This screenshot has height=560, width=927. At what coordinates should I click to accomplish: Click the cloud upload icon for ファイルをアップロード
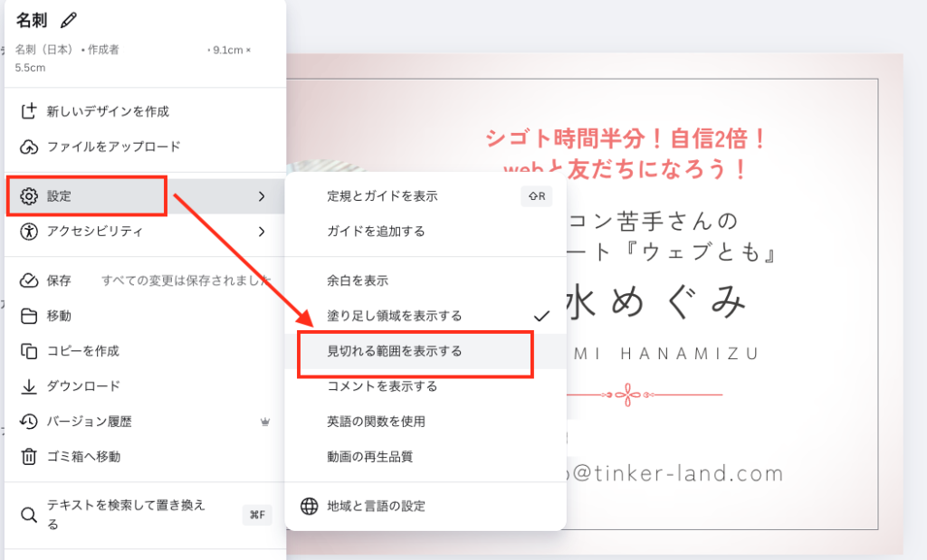29,147
